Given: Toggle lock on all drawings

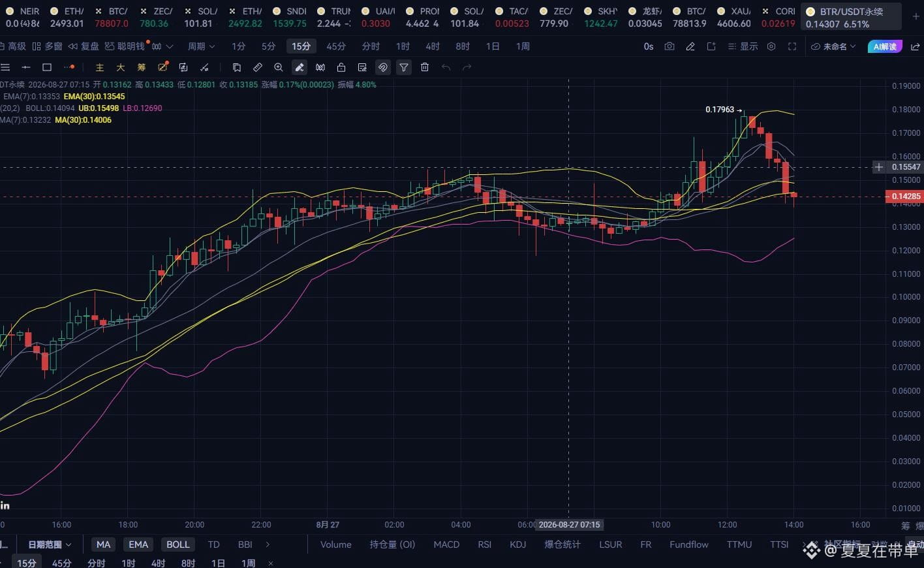Looking at the screenshot, I should [341, 67].
